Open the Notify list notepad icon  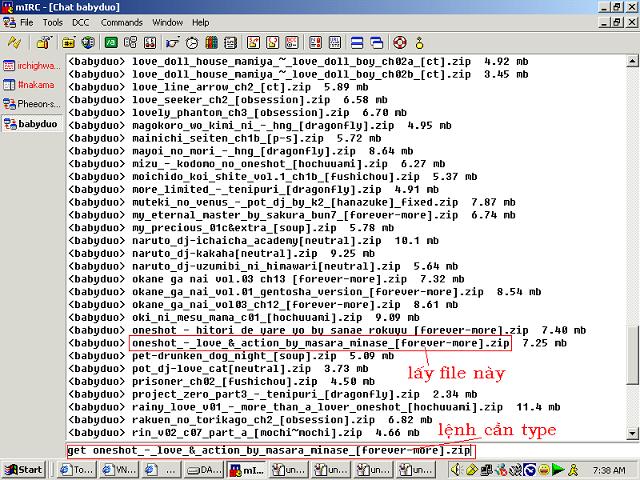click(231, 42)
